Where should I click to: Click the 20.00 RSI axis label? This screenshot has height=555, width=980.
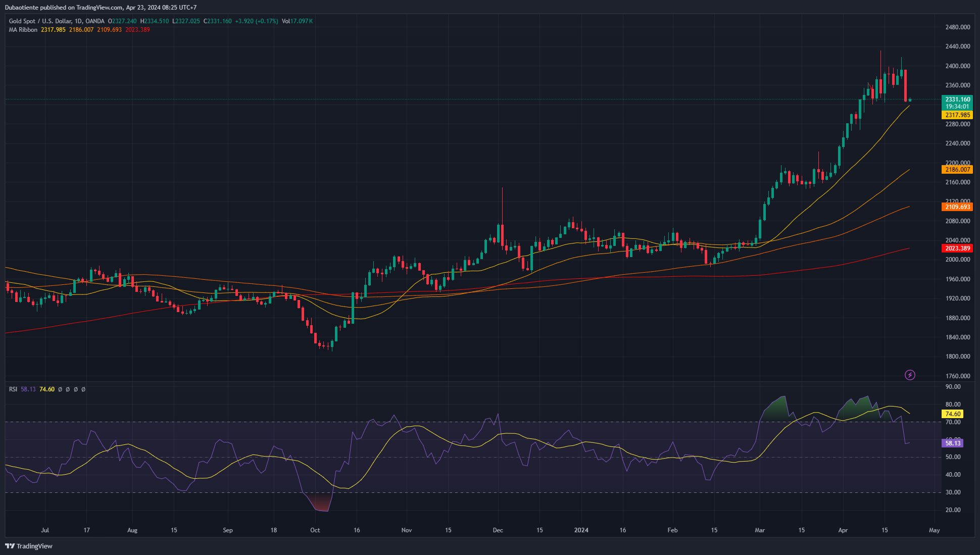coord(953,510)
